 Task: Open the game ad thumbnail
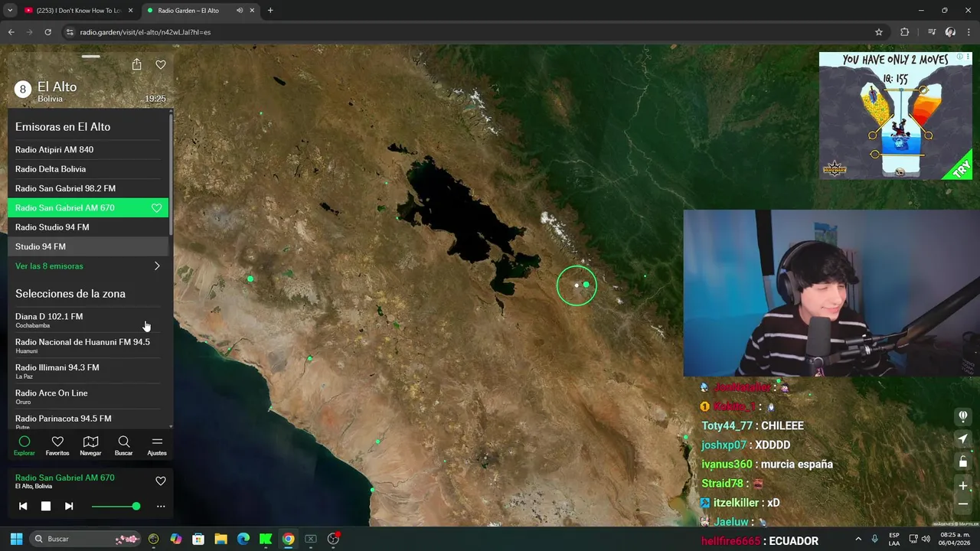click(x=895, y=116)
